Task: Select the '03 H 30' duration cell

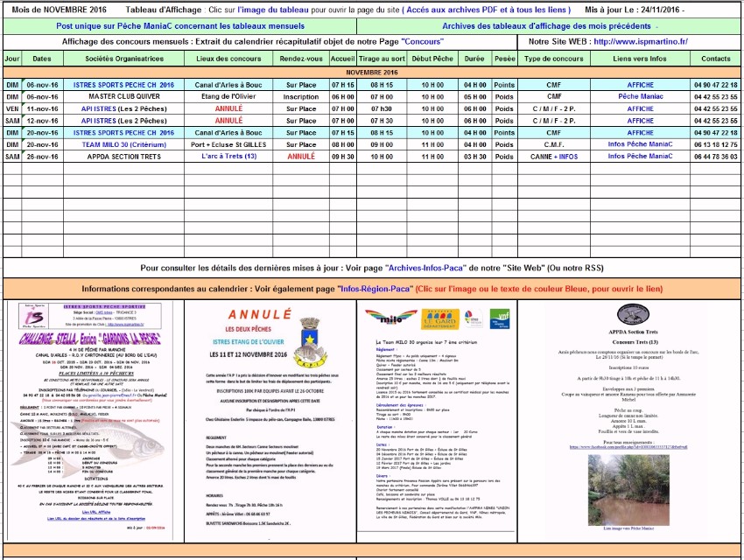Action: [x=474, y=157]
